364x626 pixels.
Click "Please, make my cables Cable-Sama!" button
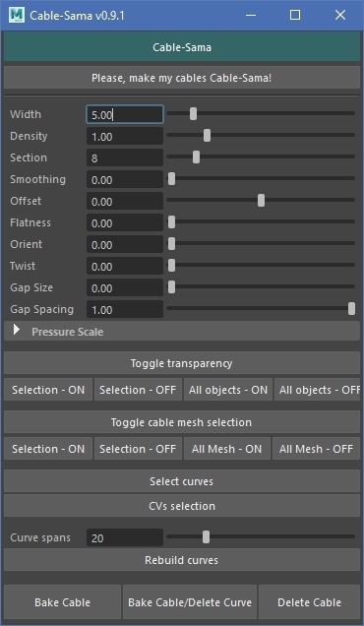coord(182,78)
